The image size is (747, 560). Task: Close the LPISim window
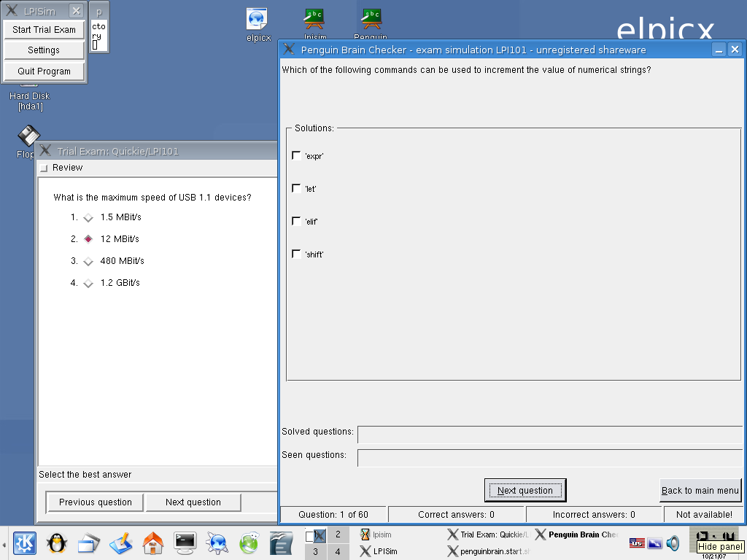tap(76, 10)
